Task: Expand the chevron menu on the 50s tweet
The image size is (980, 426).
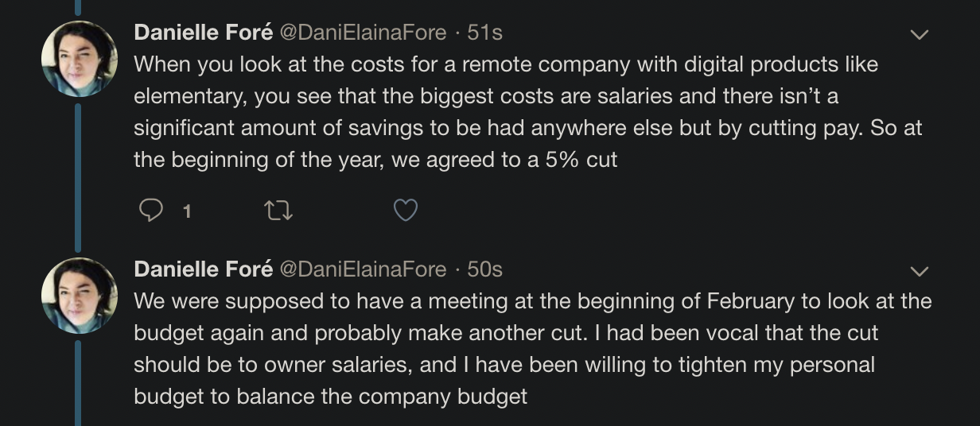Action: 919,272
